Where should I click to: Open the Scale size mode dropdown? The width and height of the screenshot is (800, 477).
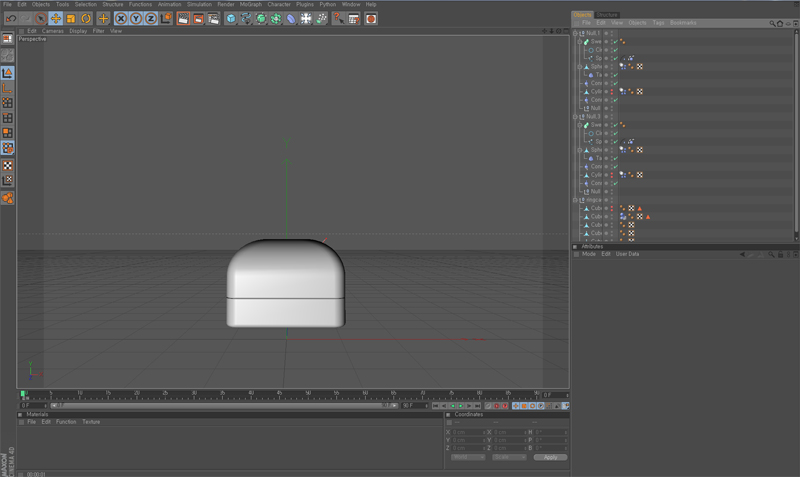(509, 457)
